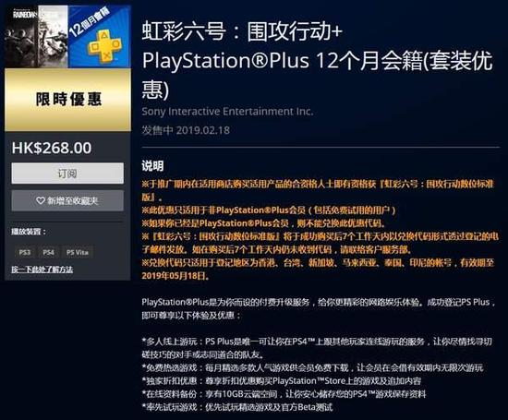Click the heart icon to add to wishlist
508x420 pixels.
point(40,201)
